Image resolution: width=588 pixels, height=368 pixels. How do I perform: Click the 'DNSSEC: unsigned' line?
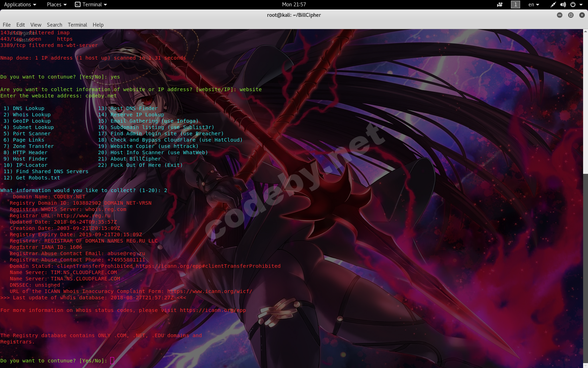tap(35, 285)
